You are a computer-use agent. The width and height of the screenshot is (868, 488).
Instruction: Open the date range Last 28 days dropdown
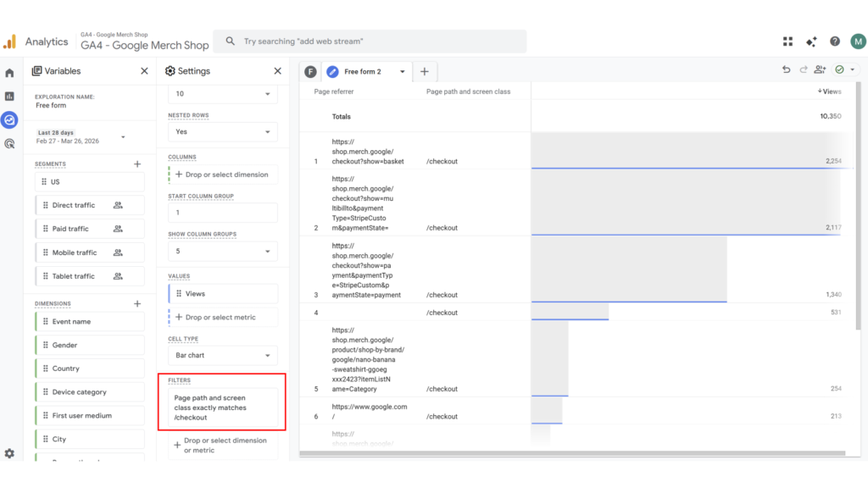[x=82, y=137]
